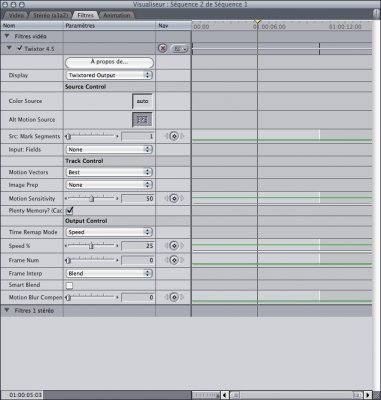381x400 pixels.
Task: Go to next keyframe of Src: Mark Segments
Action: [x=182, y=136]
